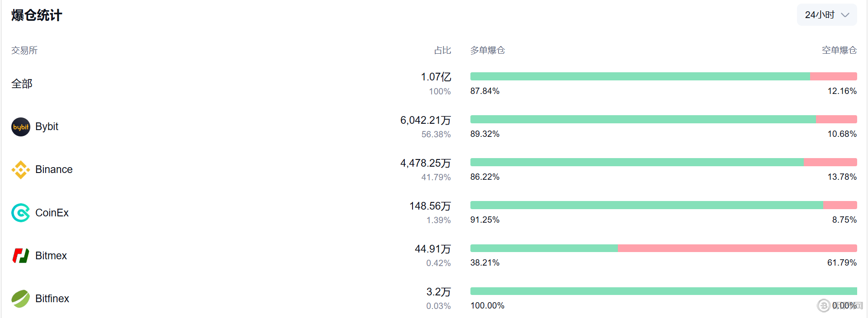Click the 多单爆仓 column header

click(488, 50)
